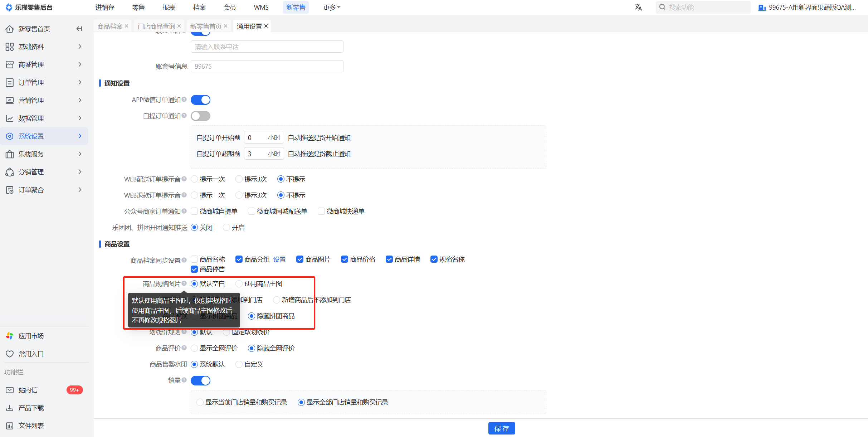Select 使用商品主图 radio option
Screen dimensions: 868x437
[239, 284]
